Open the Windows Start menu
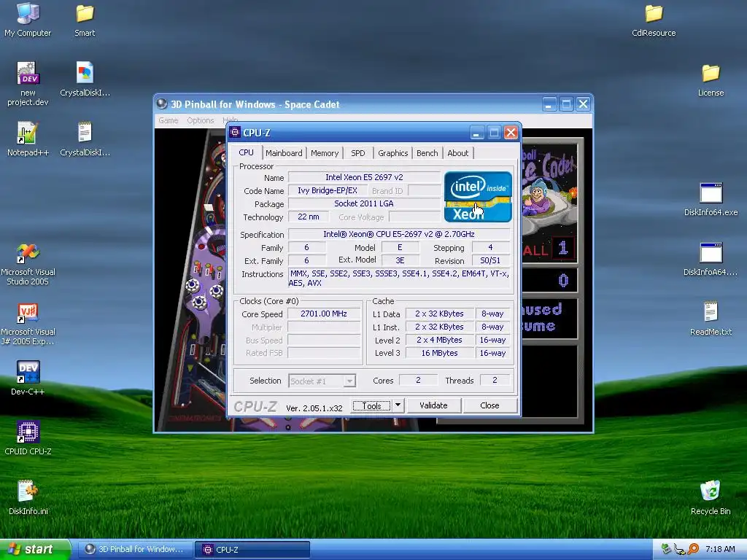 click(34, 549)
